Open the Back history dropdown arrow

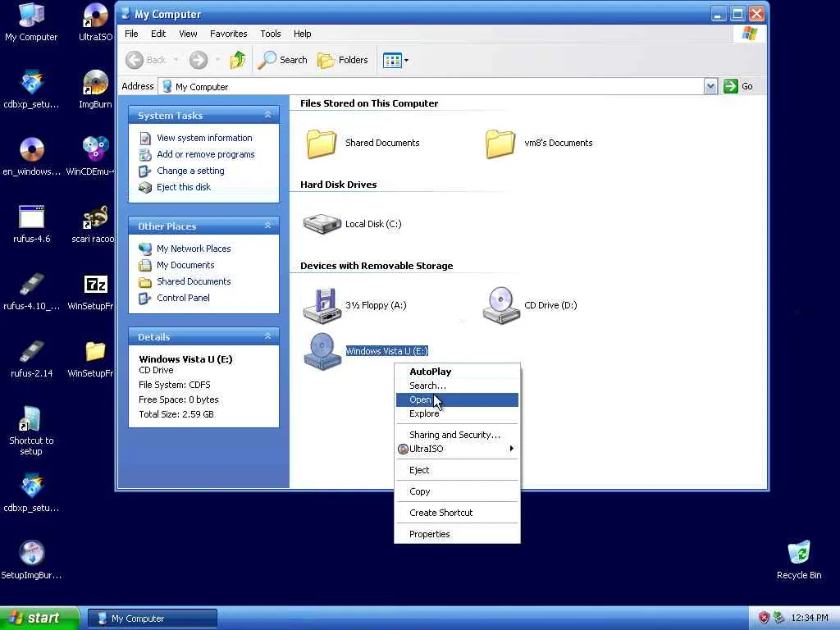point(176,60)
